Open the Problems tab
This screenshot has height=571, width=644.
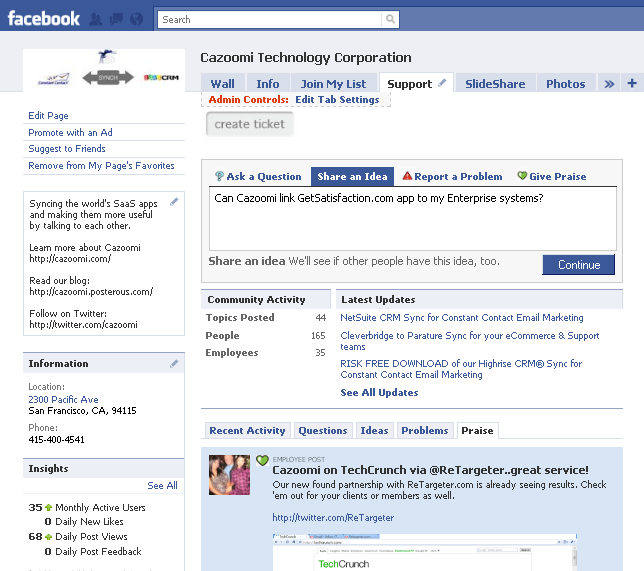[425, 431]
